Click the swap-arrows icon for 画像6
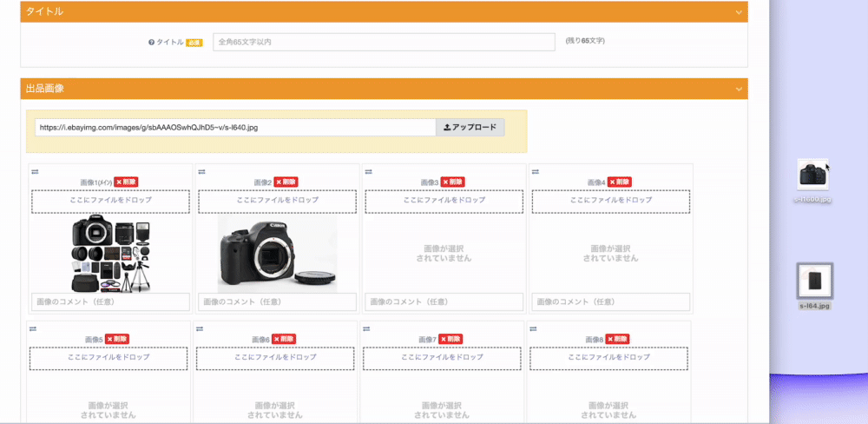 point(200,328)
